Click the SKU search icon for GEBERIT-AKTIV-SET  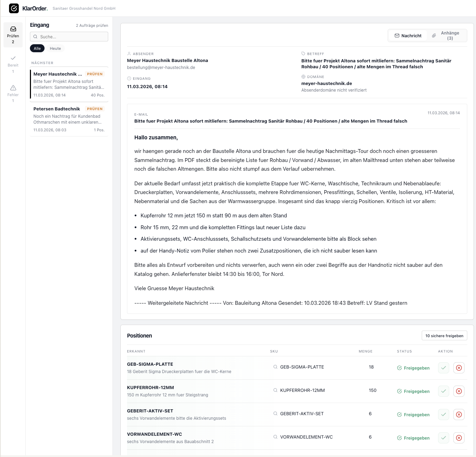(x=275, y=413)
